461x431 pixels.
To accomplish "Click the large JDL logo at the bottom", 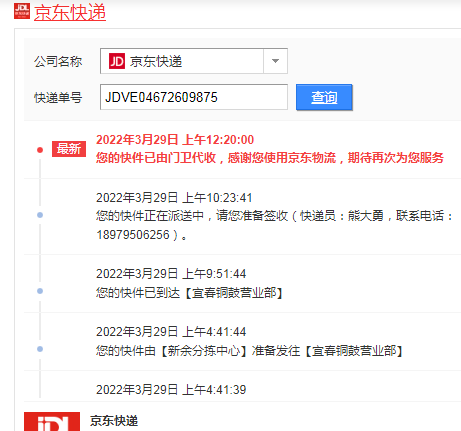I will pos(52,421).
